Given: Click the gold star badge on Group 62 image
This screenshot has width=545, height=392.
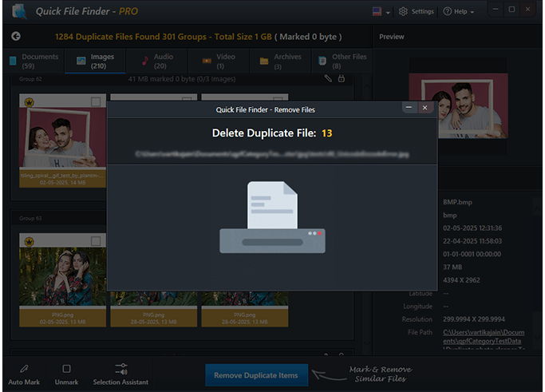Looking at the screenshot, I should (x=29, y=102).
